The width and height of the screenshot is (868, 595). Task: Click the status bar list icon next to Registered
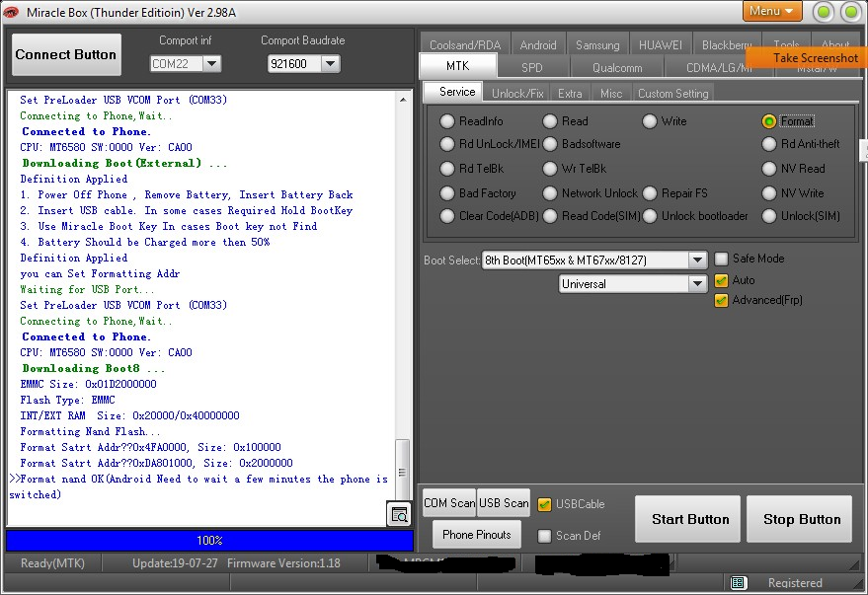pos(738,582)
